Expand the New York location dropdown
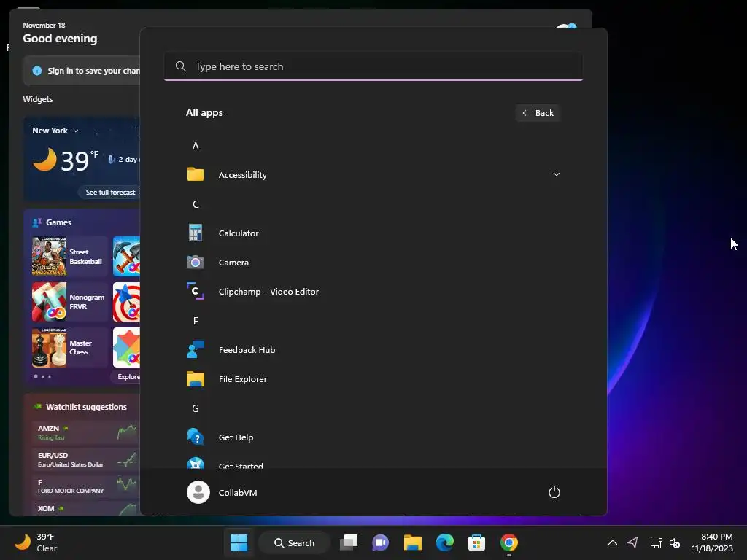747x560 pixels. pyautogui.click(x=55, y=131)
